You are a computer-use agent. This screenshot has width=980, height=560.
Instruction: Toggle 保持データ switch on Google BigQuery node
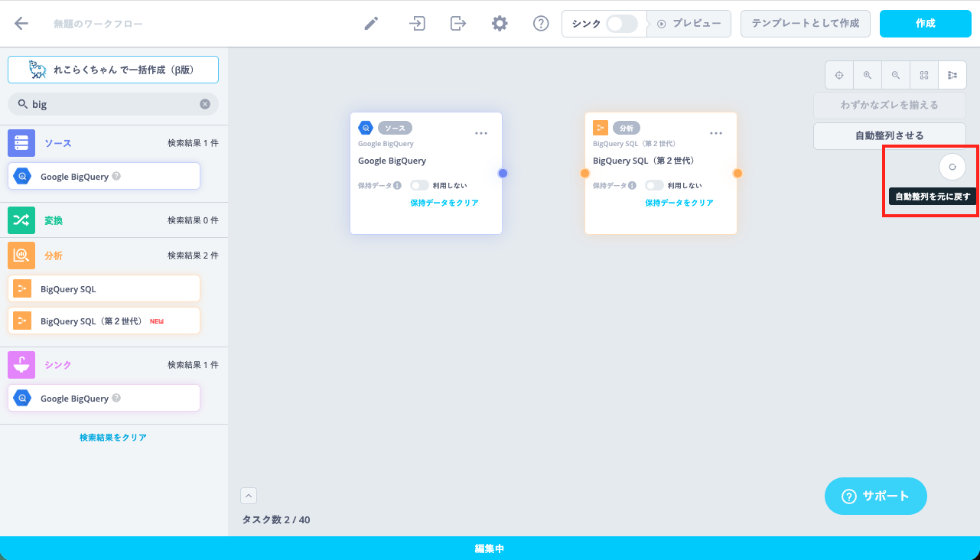click(x=419, y=185)
